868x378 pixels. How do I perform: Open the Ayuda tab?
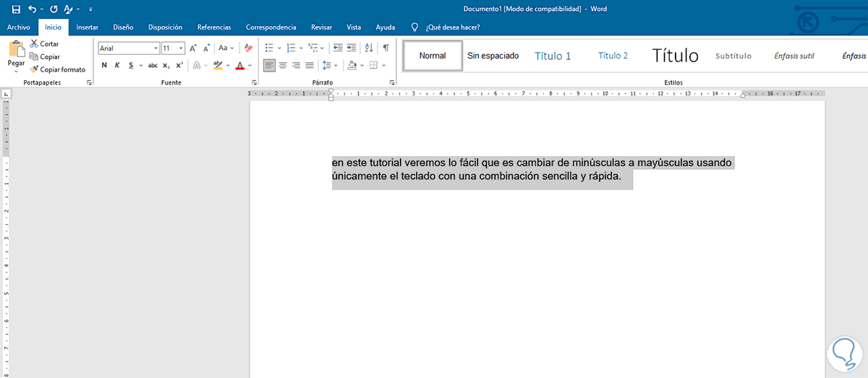(386, 27)
